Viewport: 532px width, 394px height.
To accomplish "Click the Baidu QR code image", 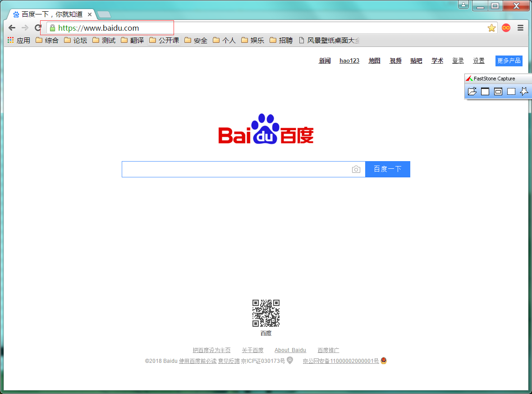I will 266,313.
